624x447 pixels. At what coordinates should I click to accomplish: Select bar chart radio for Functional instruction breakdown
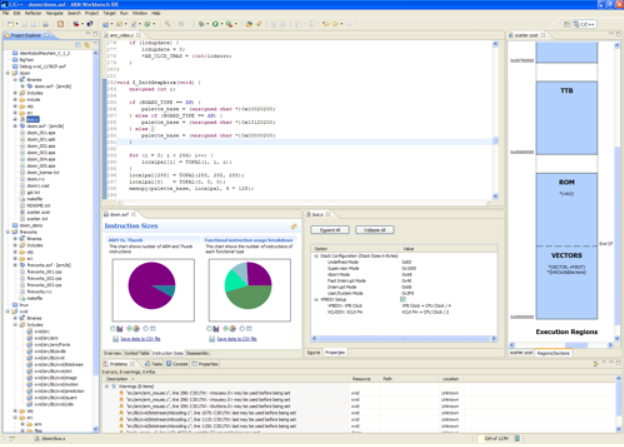click(x=209, y=328)
